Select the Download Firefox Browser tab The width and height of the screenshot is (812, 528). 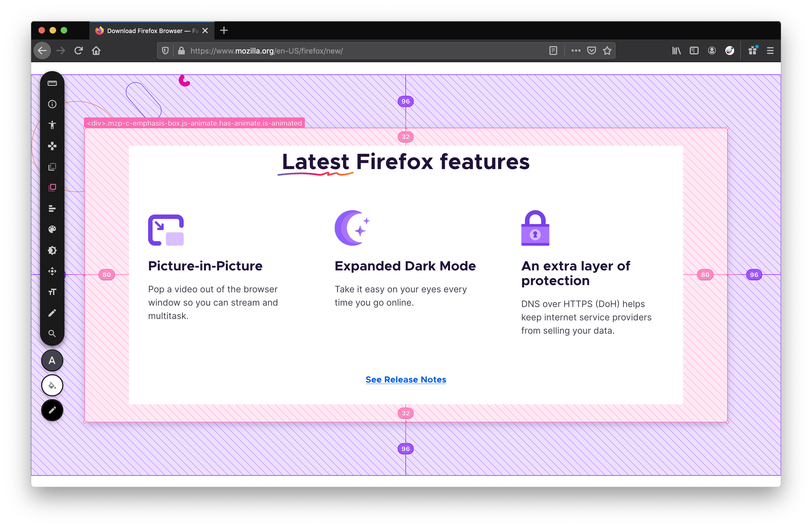tap(152, 31)
